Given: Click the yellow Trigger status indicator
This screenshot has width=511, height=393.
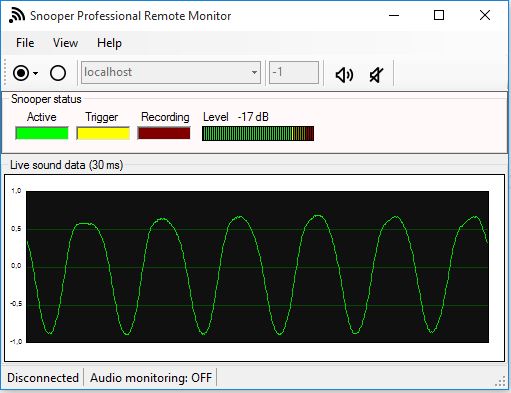Looking at the screenshot, I should (103, 133).
